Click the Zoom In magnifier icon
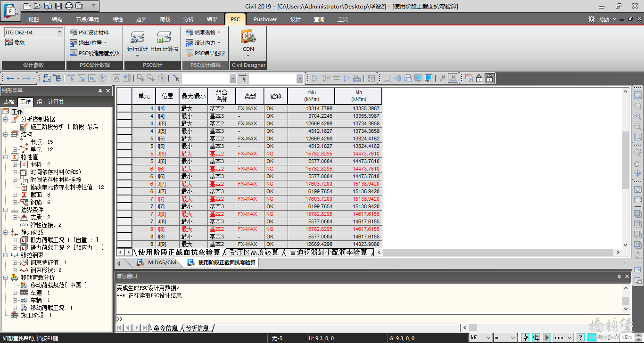 [x=638, y=116]
